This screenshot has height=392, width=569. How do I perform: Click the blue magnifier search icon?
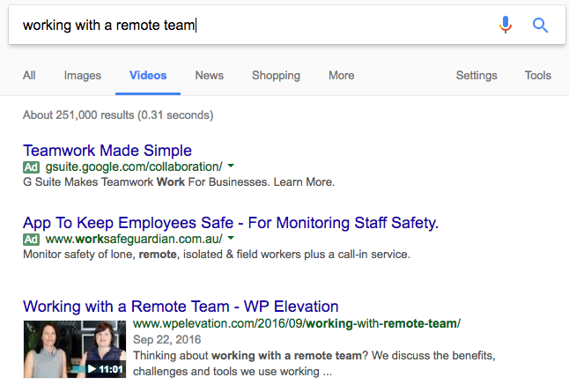(x=540, y=26)
